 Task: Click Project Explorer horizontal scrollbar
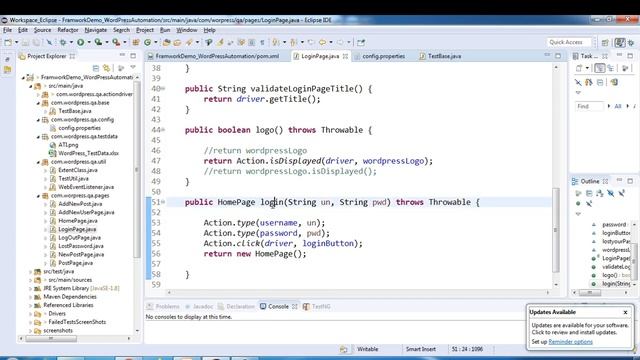tap(51, 338)
